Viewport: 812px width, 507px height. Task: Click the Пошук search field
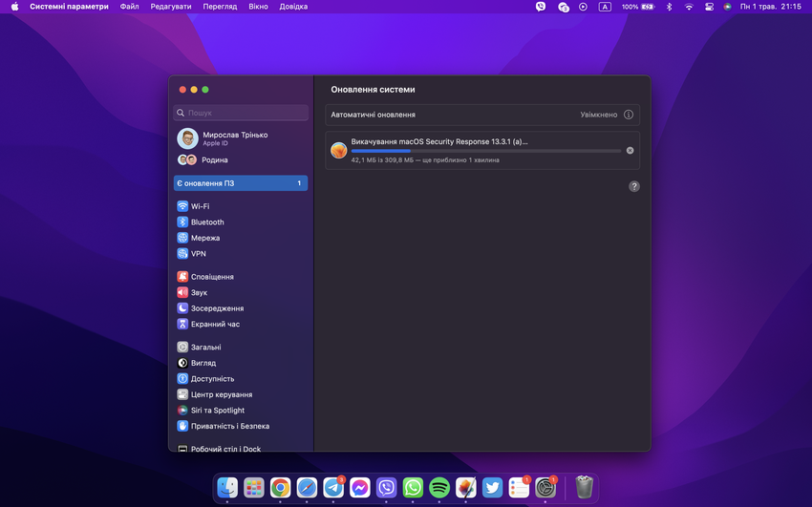(x=241, y=113)
